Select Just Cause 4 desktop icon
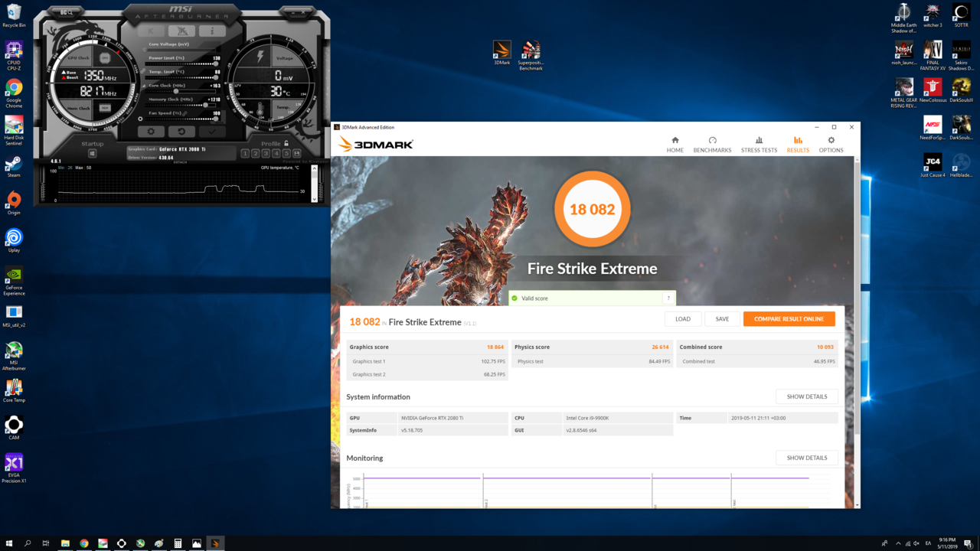Screen dimensions: 980x551 click(933, 165)
